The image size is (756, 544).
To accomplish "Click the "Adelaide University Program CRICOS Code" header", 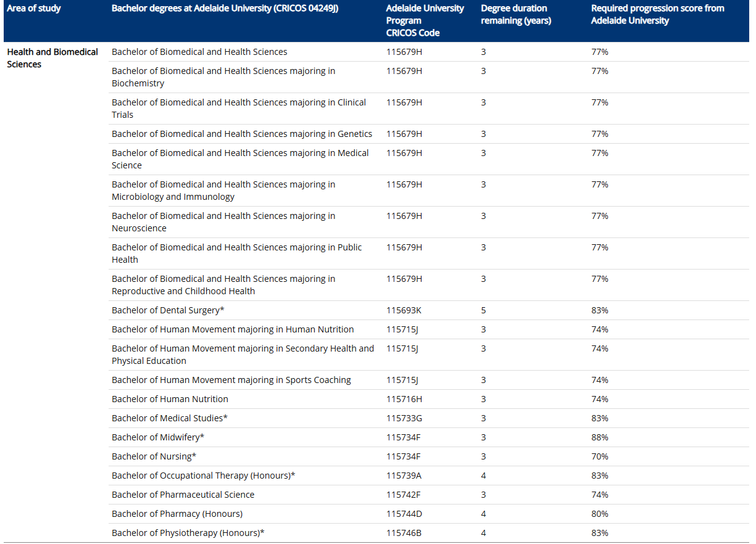I will click(425, 20).
